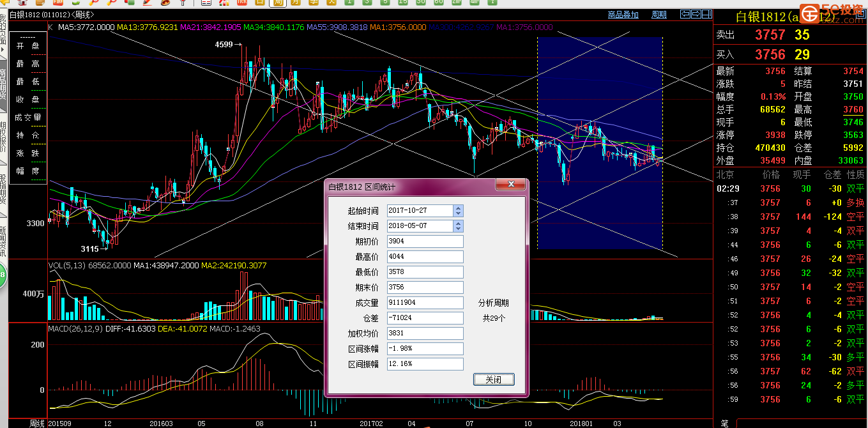Click the 结束时间 date spinner arrows
This screenshot has width=868, height=428.
click(x=458, y=225)
